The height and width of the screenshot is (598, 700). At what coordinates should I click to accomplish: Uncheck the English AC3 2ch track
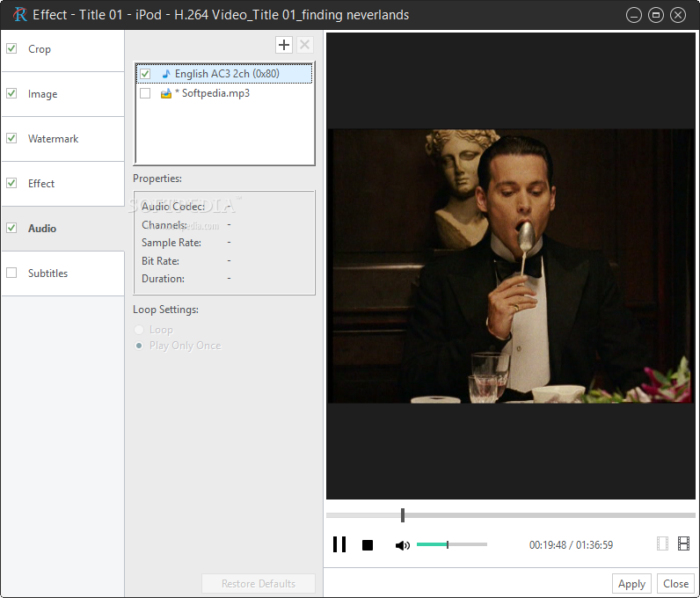point(145,74)
